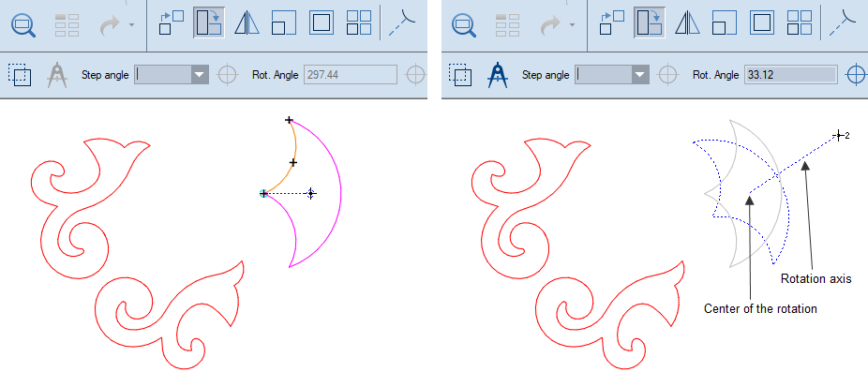This screenshot has height=387, width=868.
Task: Expand the redo arrow dropdown in right toolbar
Action: 575,24
